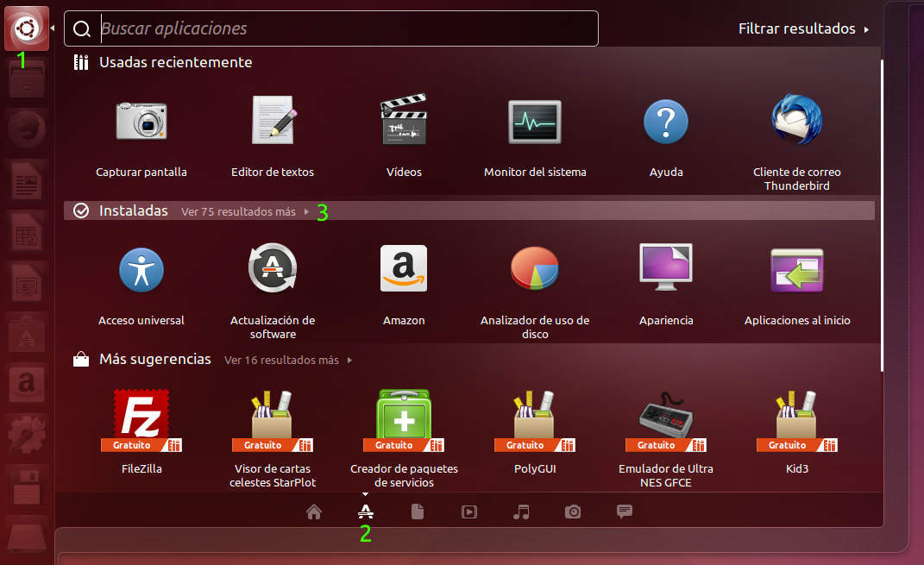Open Acceso universal settings
924x565 pixels.
click(141, 270)
